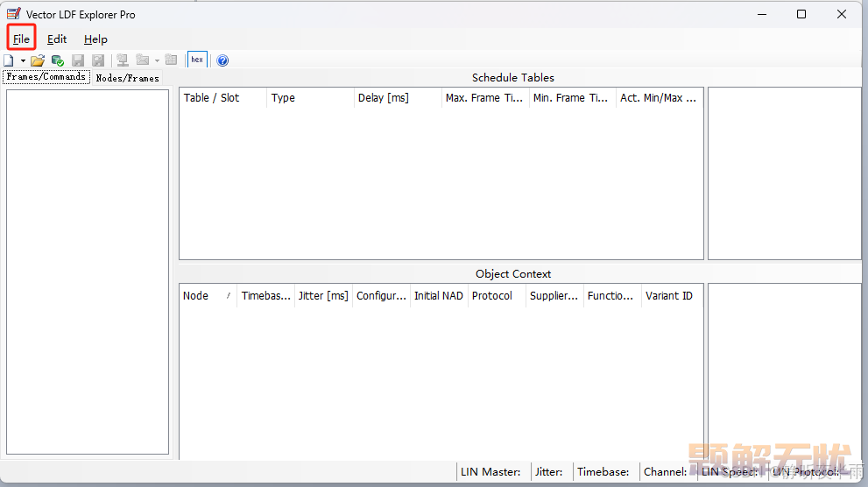Click the Channel status bar field

pos(668,472)
